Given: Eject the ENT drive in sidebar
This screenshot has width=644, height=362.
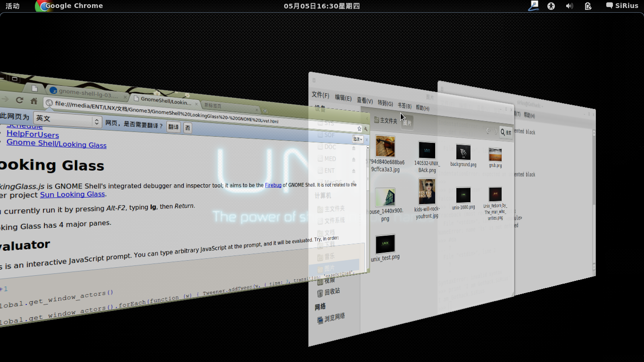Looking at the screenshot, I should coord(354,171).
